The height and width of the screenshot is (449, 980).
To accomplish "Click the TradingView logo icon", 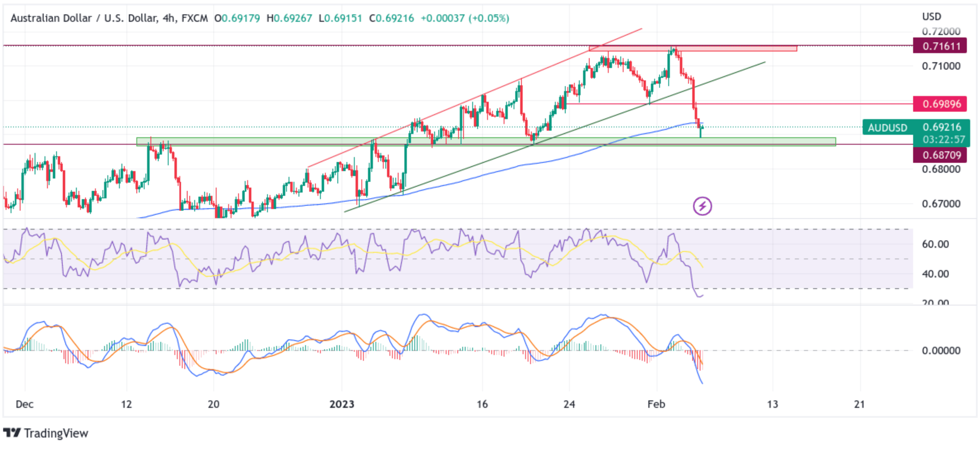I will [12, 433].
